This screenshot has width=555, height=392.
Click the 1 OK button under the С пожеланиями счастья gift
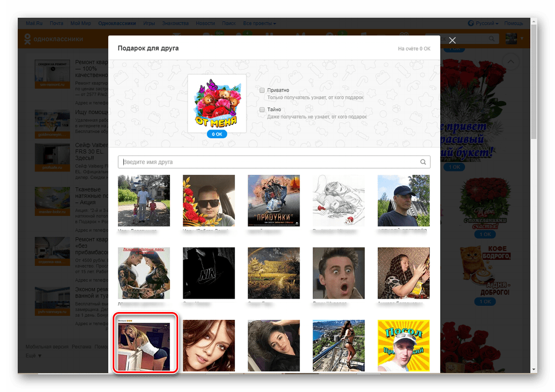[485, 234]
